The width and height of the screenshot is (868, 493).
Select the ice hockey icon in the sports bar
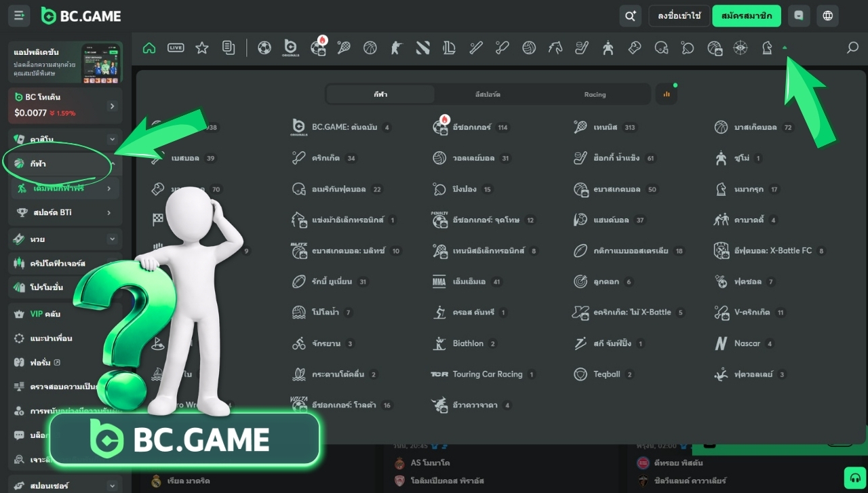click(x=582, y=47)
